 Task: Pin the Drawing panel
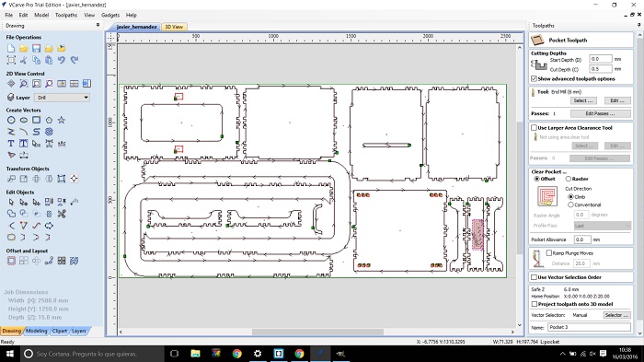coord(98,25)
